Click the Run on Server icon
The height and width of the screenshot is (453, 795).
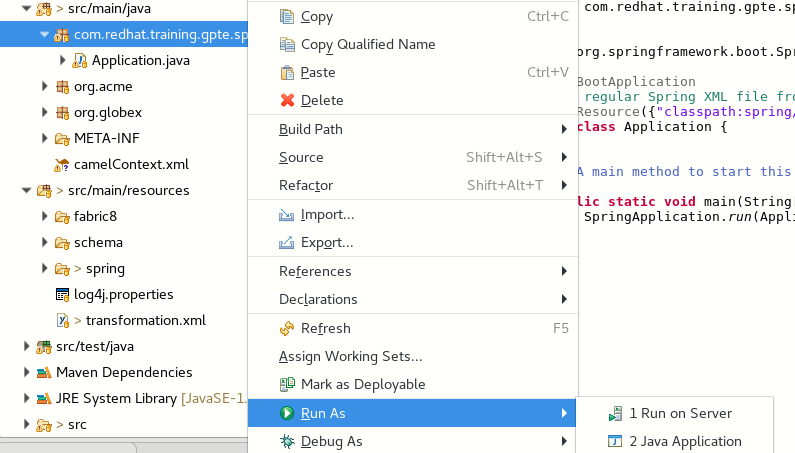(x=614, y=414)
